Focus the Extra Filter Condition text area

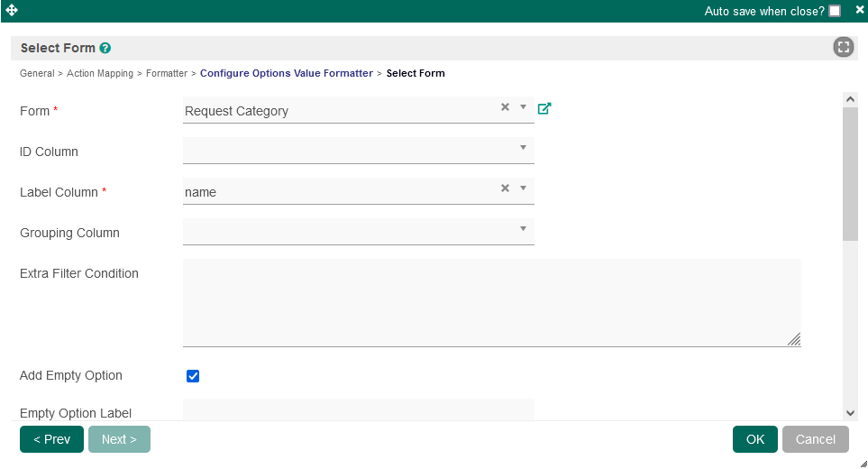click(491, 302)
